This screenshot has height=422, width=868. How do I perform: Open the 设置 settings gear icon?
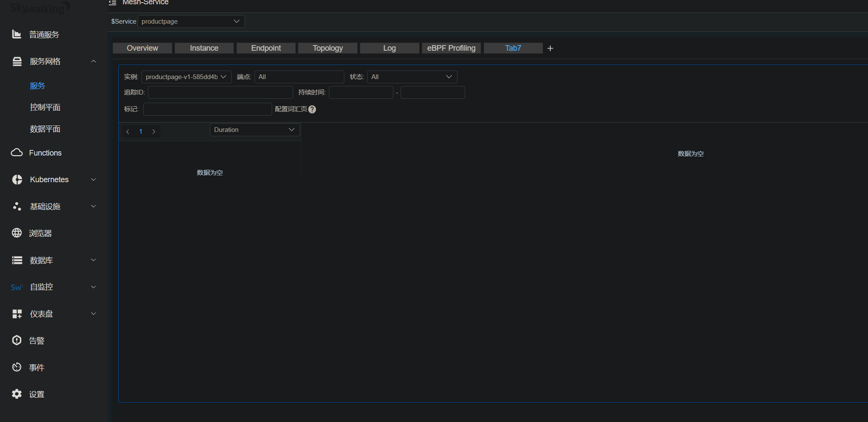pos(17,394)
